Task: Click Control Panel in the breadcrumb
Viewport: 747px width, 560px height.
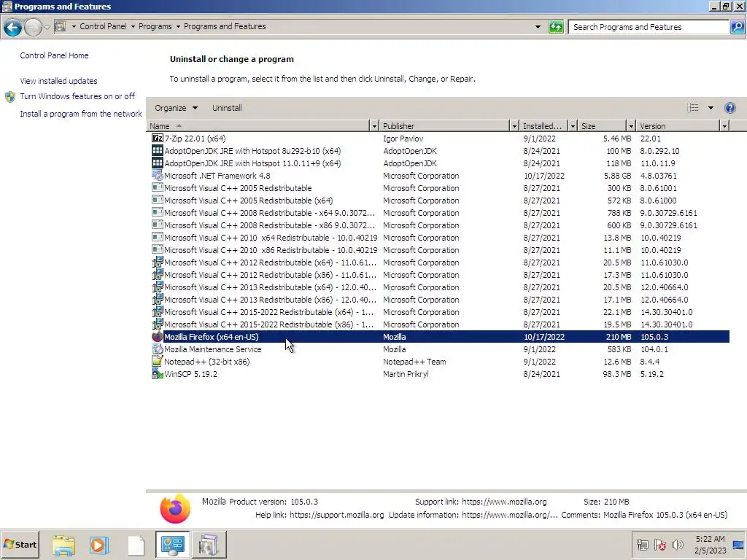Action: 103,26
